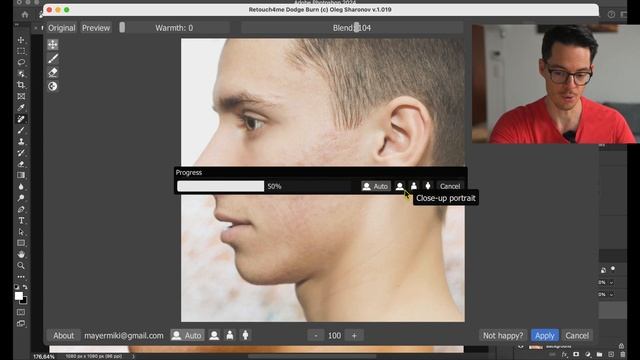Go to Photoshop Home screen
The width and height of the screenshot is (640, 360).
click(x=25, y=15)
